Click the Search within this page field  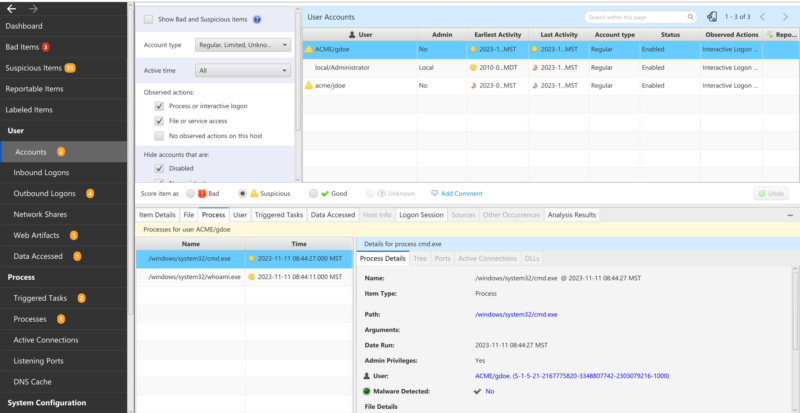[x=640, y=17]
